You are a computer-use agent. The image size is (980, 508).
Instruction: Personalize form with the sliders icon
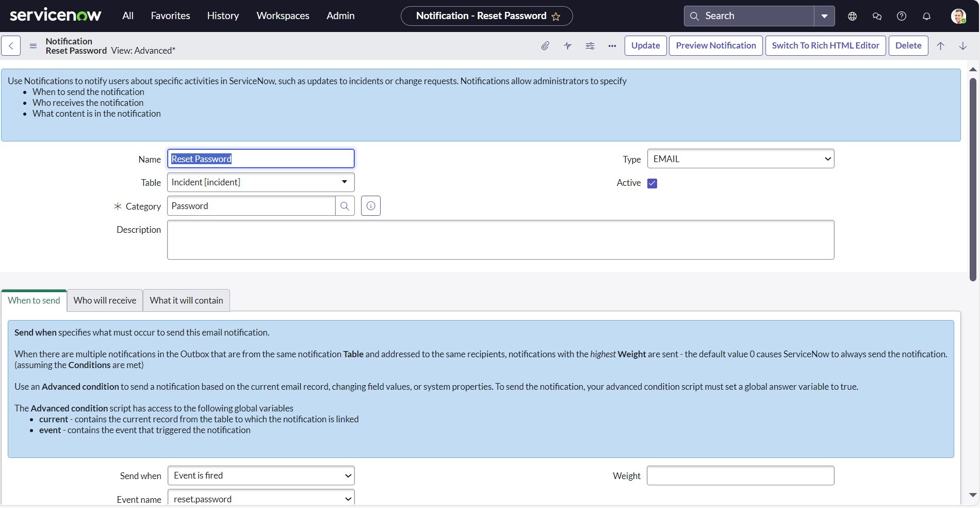(x=590, y=45)
